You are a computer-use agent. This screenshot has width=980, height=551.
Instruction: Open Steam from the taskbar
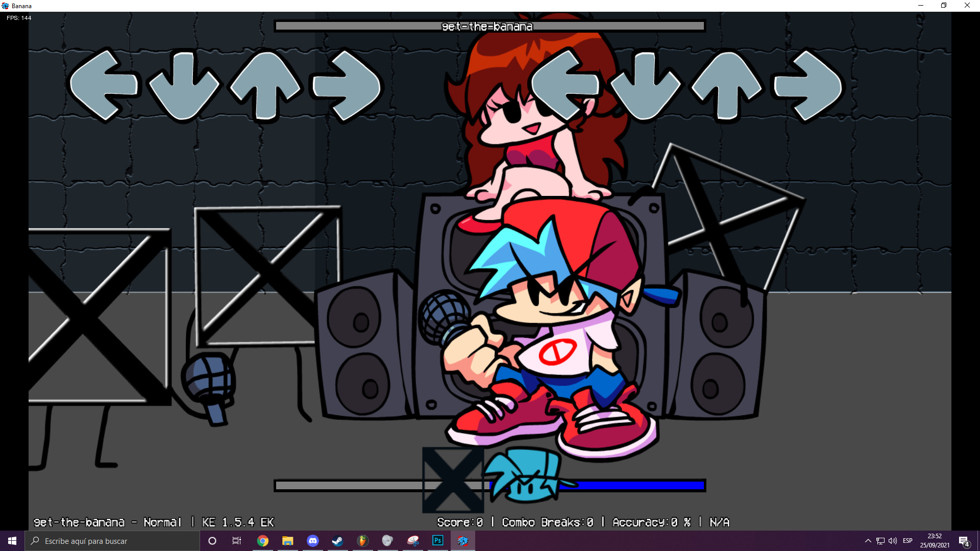(x=337, y=541)
